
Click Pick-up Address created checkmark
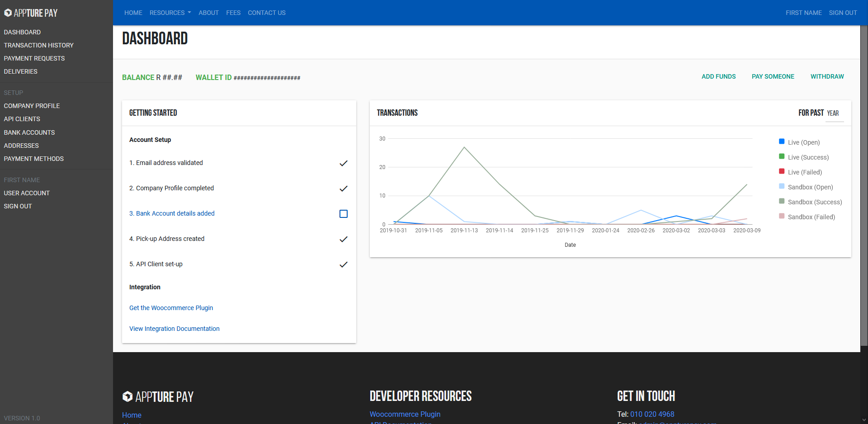click(x=344, y=239)
